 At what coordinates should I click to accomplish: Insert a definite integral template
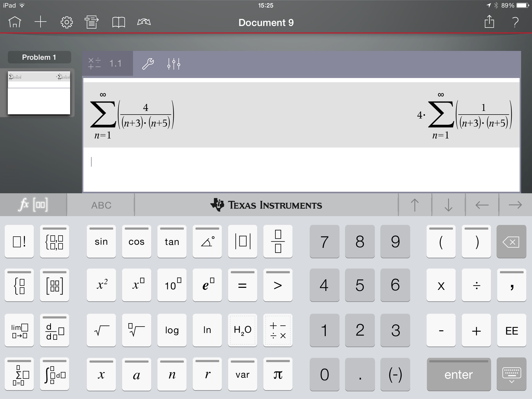[x=54, y=375]
